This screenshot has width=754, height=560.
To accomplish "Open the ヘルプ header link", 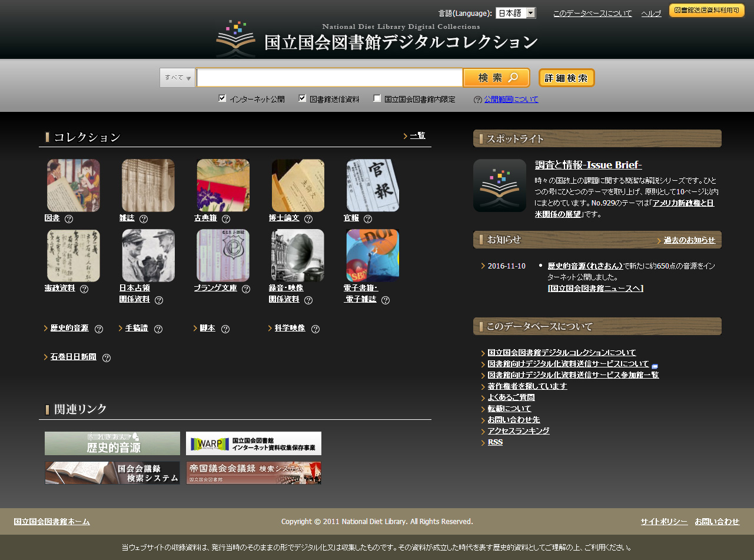I will coord(652,14).
